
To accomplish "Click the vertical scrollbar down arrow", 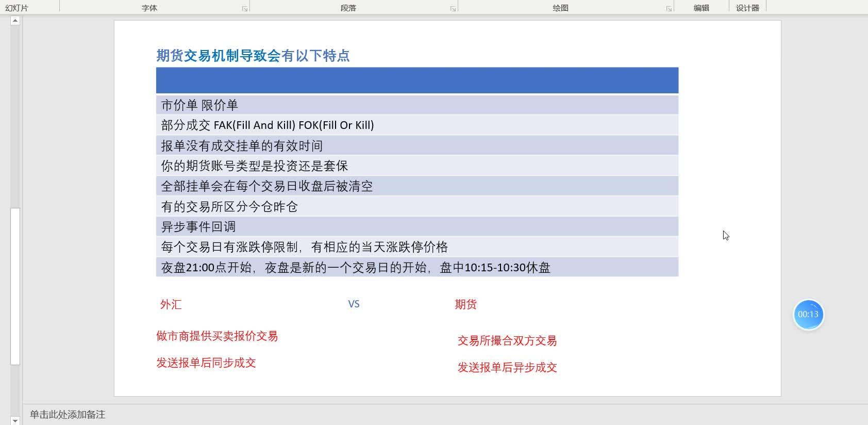I will [15, 420].
